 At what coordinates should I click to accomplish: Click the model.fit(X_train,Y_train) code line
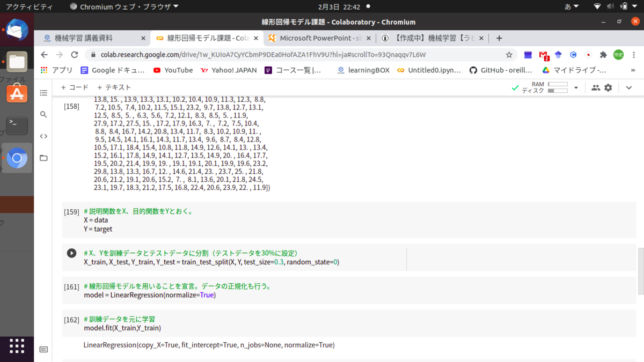tap(122, 328)
